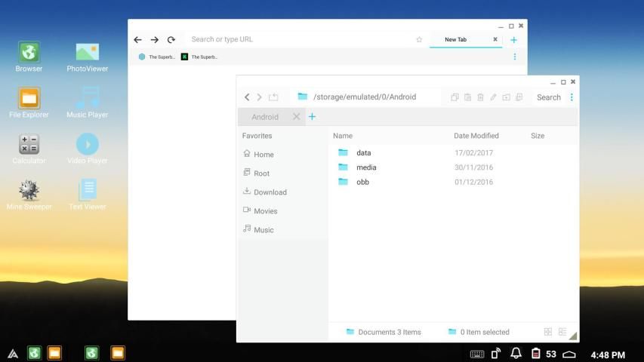This screenshot has width=644, height=362.
Task: Switch to grid view in File Explorer
Action: coord(548,332)
